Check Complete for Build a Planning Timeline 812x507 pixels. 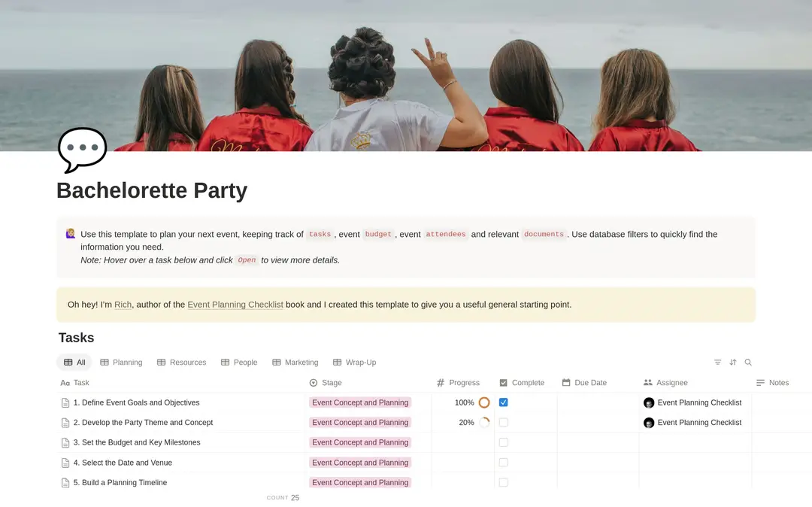pos(503,482)
